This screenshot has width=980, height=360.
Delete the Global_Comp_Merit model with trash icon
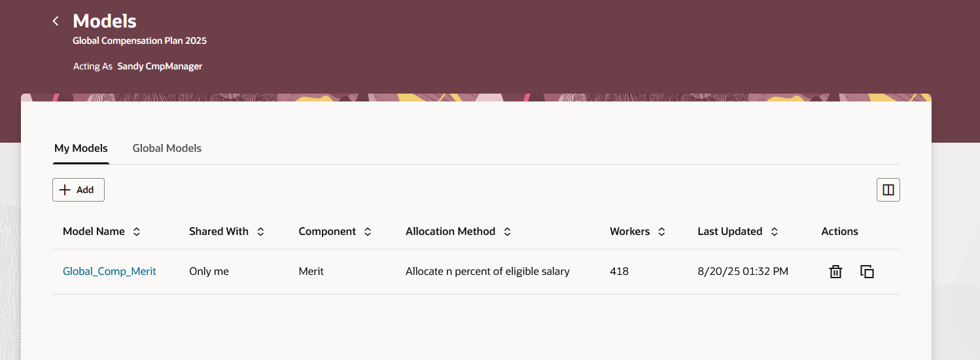[x=835, y=272]
